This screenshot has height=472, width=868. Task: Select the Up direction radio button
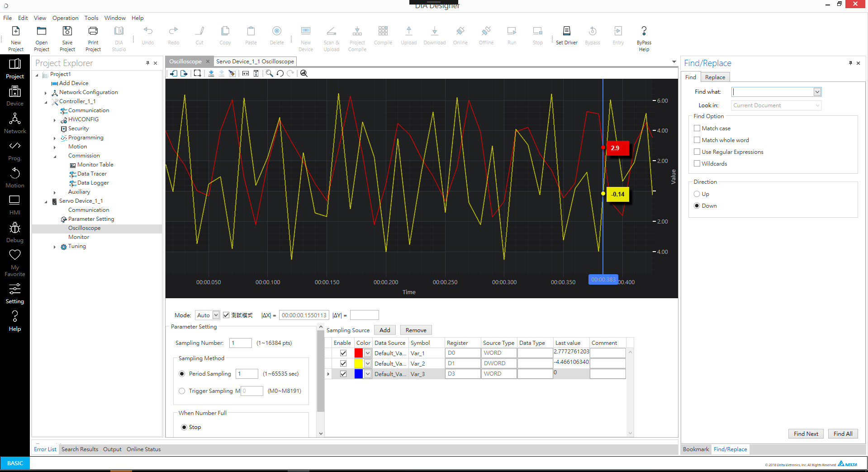pyautogui.click(x=697, y=194)
